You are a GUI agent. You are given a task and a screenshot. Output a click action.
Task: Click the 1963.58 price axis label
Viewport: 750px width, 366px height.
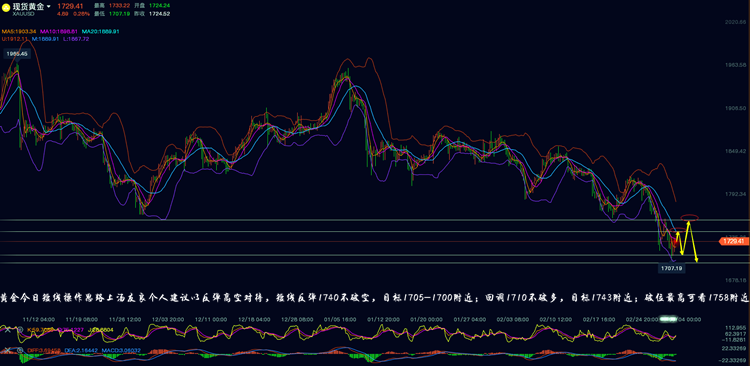pyautogui.click(x=735, y=65)
